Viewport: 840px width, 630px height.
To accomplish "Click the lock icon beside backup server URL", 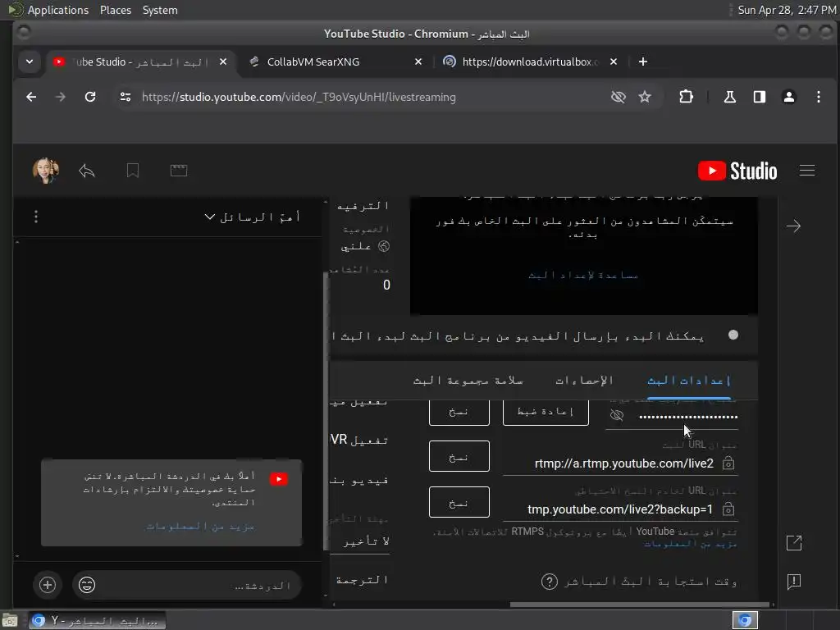I will tap(728, 509).
